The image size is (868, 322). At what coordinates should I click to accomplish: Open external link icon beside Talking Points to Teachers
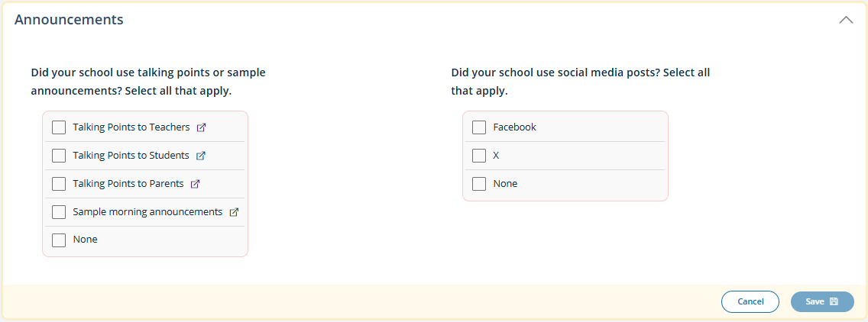coord(201,127)
